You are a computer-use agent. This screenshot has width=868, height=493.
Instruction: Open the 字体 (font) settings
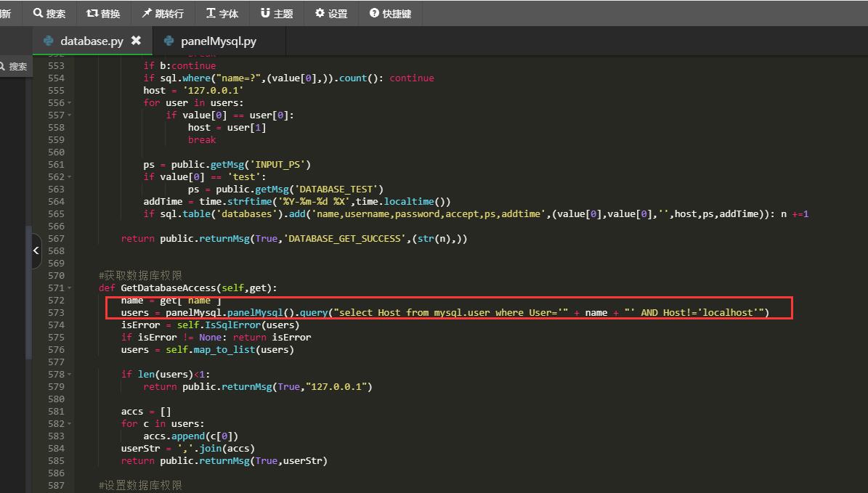coord(222,13)
